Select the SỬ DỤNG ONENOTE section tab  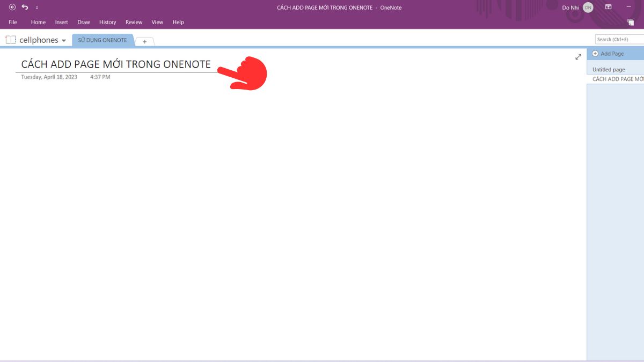(x=103, y=40)
